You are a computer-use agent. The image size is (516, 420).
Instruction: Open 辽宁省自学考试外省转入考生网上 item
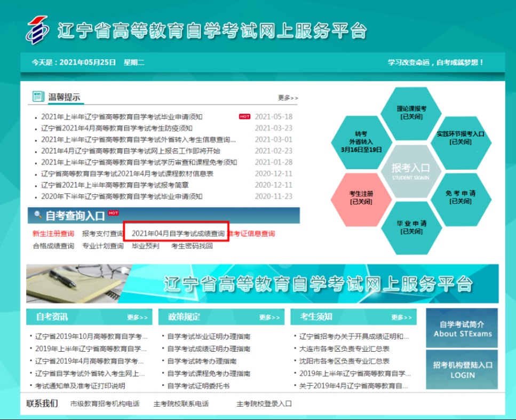tap(90, 374)
